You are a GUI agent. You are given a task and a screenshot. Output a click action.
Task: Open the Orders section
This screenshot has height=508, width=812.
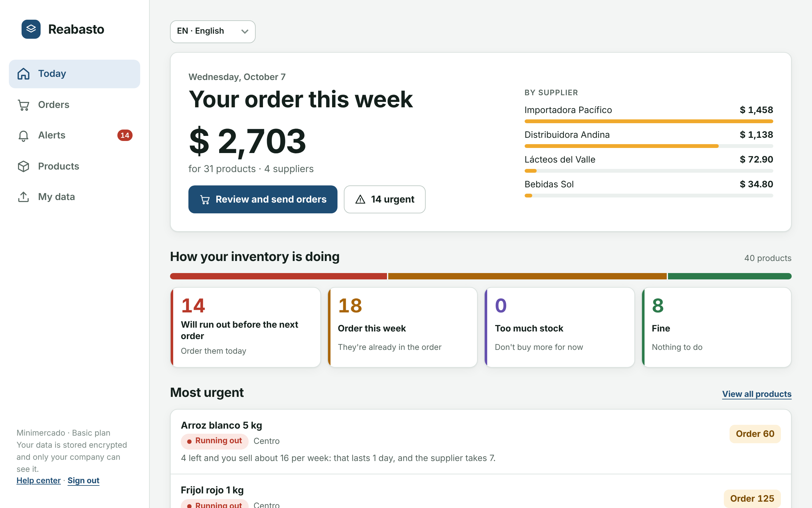(x=75, y=105)
